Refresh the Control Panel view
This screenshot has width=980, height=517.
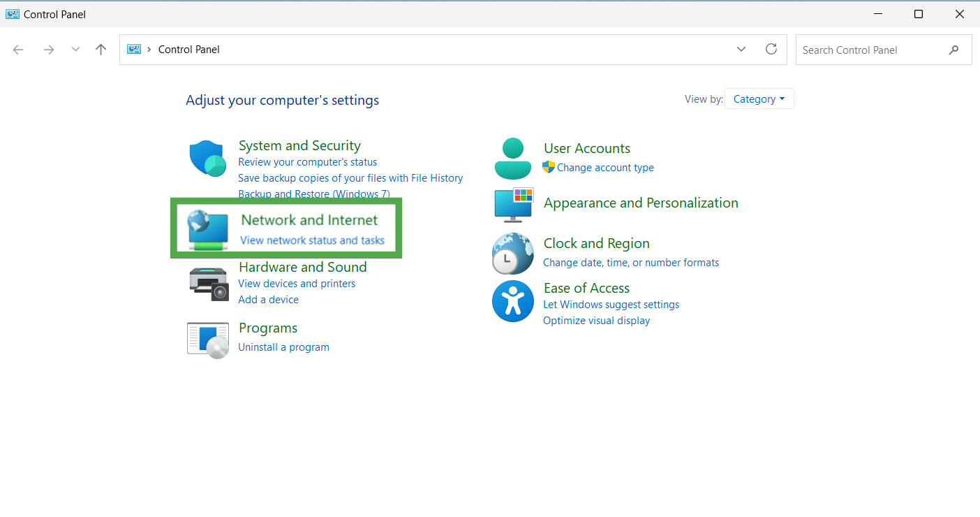(x=771, y=49)
